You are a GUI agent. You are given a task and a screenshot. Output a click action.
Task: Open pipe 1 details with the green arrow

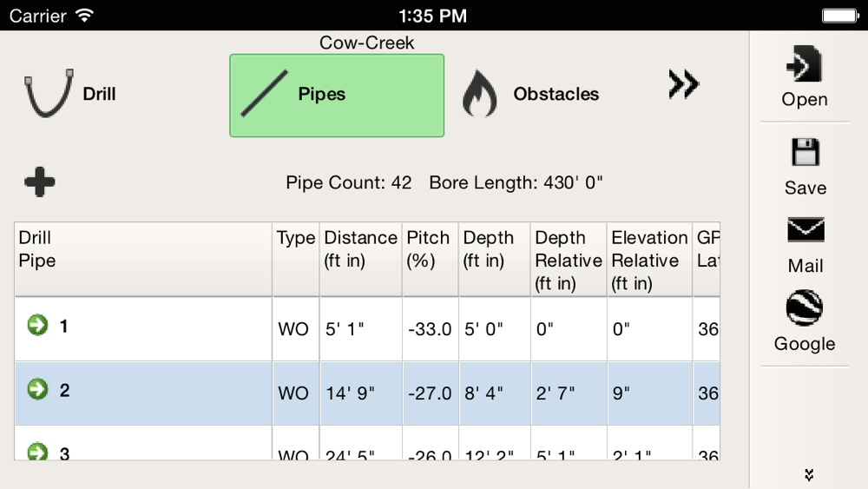37,325
